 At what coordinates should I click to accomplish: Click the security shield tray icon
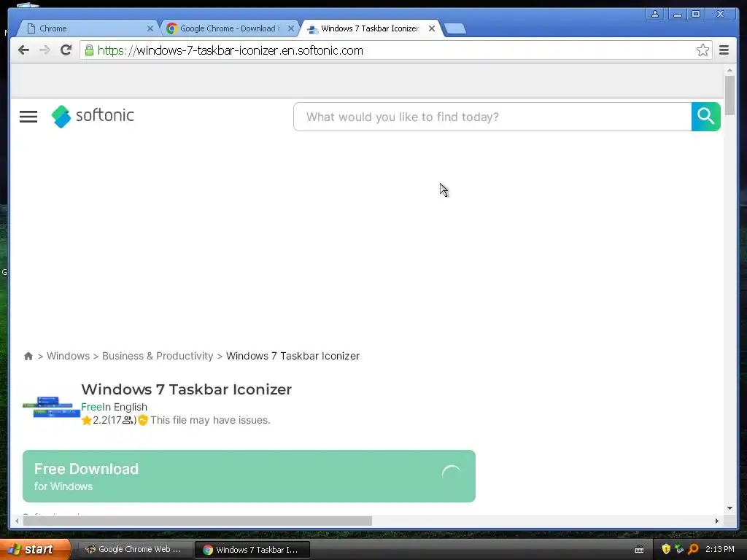(x=666, y=549)
